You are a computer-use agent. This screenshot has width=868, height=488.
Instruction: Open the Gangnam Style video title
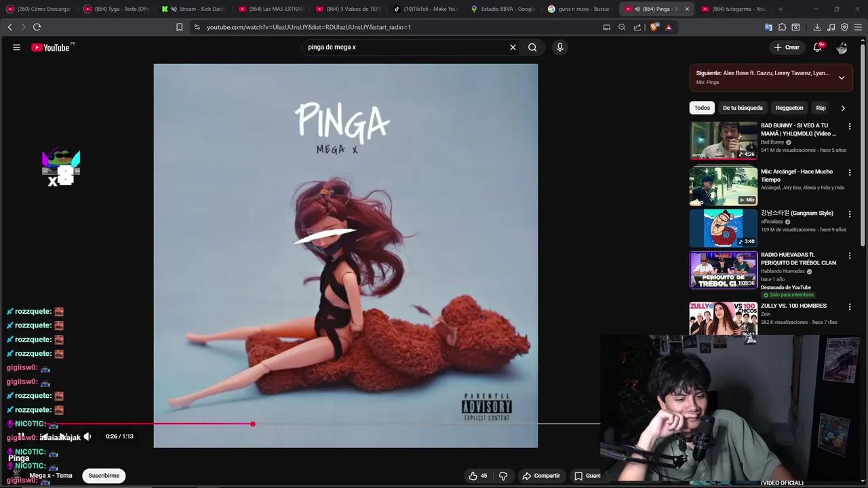(x=797, y=213)
